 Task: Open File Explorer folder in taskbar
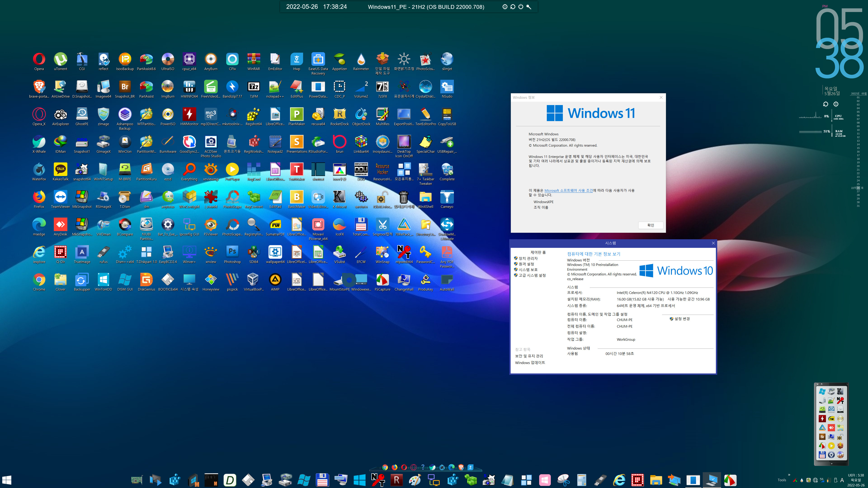[x=656, y=480]
